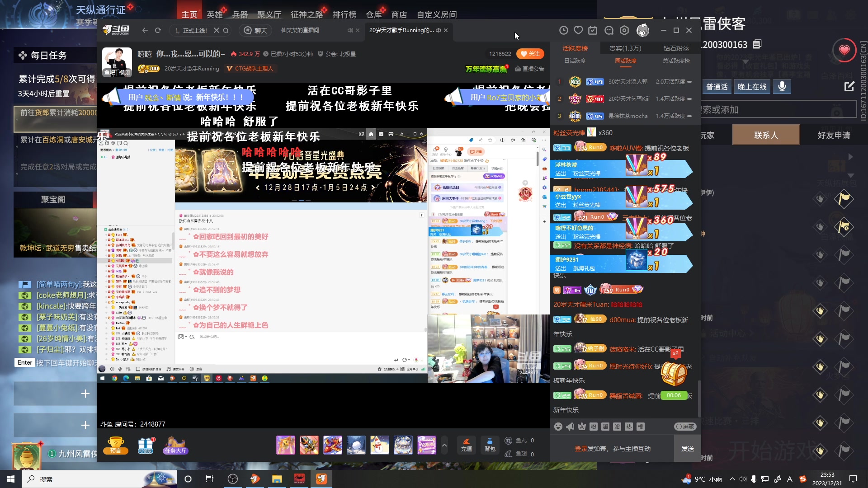868x488 pixels.
Task: Open gift box 可领取 reward icon
Action: pyautogui.click(x=146, y=445)
